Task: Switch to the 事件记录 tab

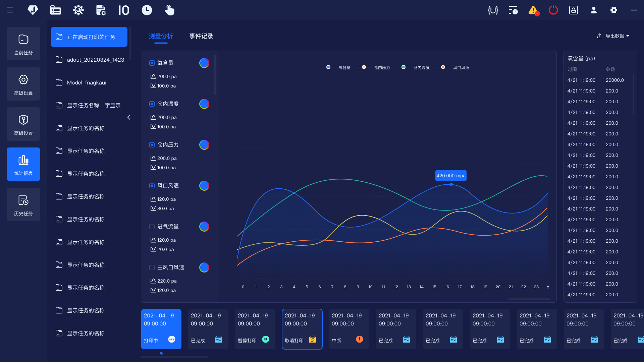Action: [201, 36]
